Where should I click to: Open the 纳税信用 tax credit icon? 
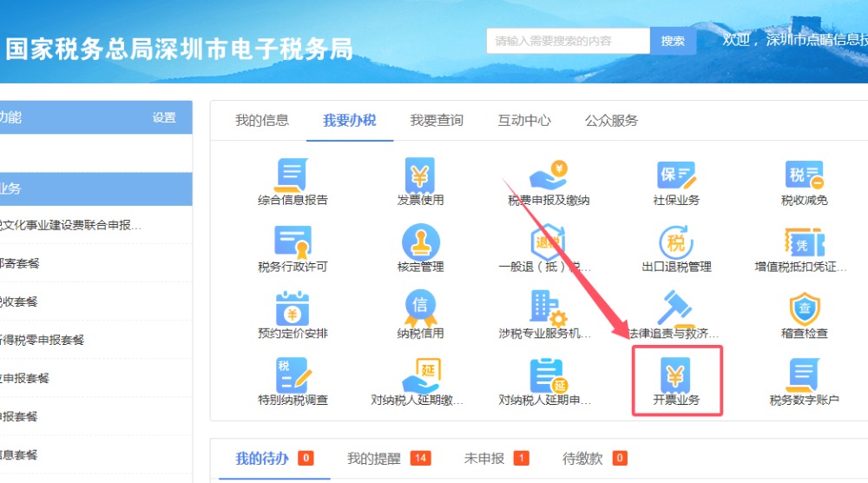pos(420,309)
